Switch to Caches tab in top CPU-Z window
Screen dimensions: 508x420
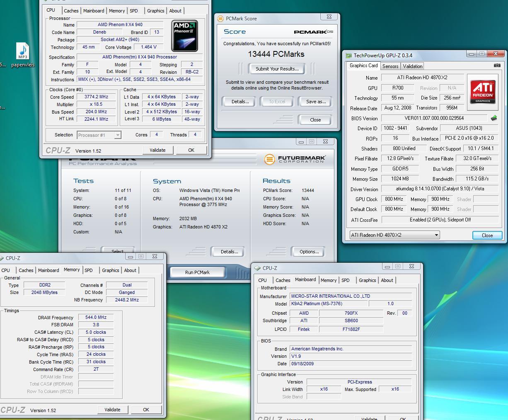(x=71, y=11)
